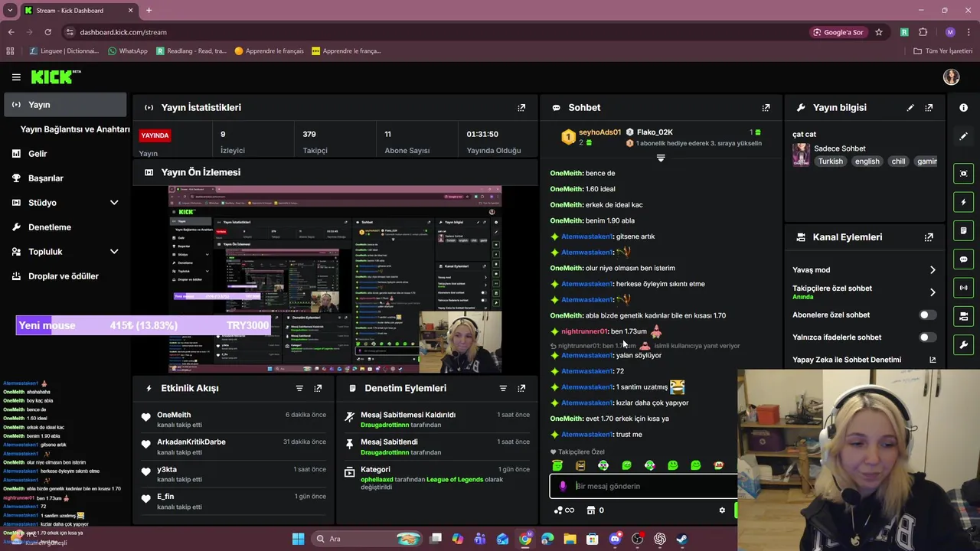Toggle the notes widget in the right sidebar
The width and height of the screenshot is (980, 551).
tap(963, 230)
